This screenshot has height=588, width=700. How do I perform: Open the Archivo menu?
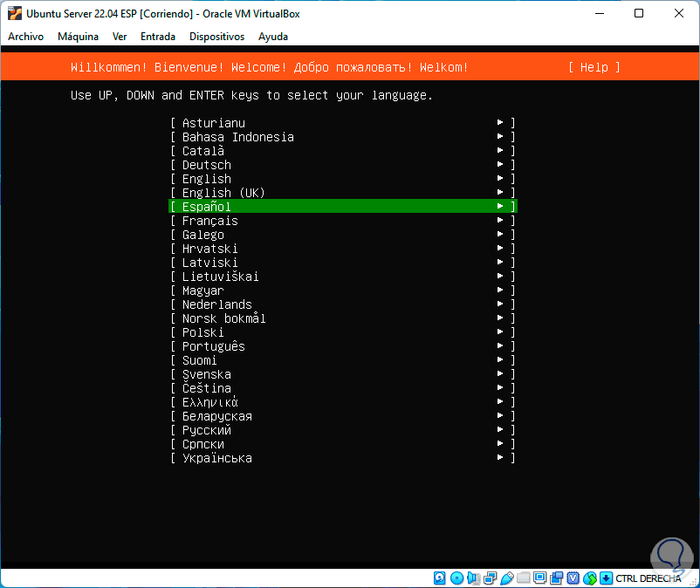(26, 37)
